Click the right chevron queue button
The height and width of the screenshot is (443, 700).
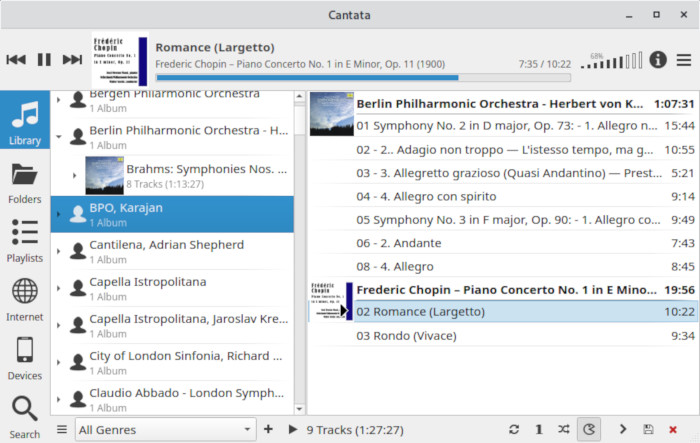pos(623,430)
